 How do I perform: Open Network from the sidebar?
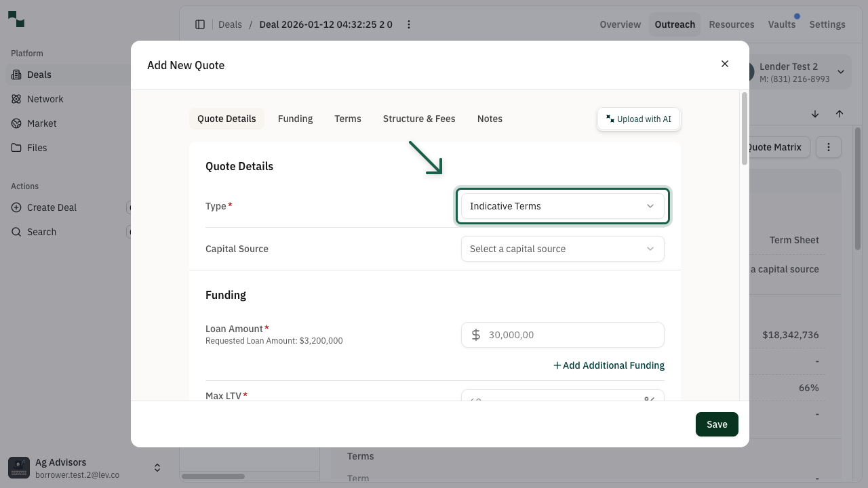point(45,99)
